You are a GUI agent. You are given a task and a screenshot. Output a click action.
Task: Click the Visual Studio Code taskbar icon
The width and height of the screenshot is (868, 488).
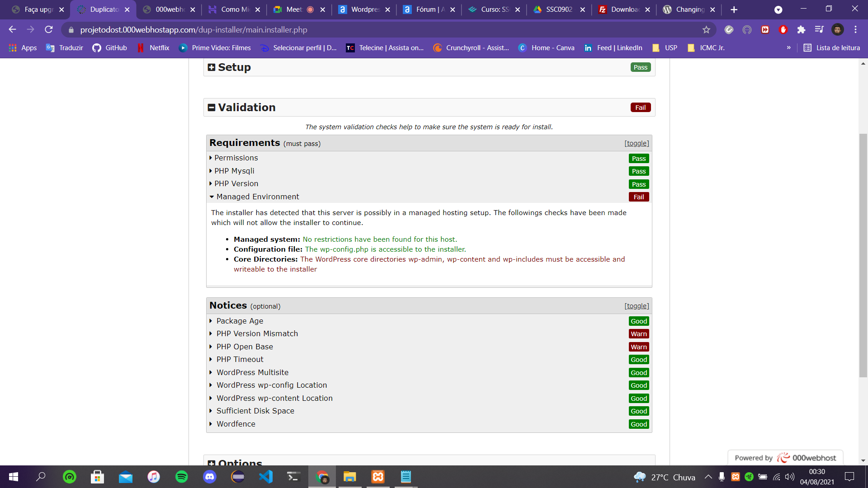[266, 476]
